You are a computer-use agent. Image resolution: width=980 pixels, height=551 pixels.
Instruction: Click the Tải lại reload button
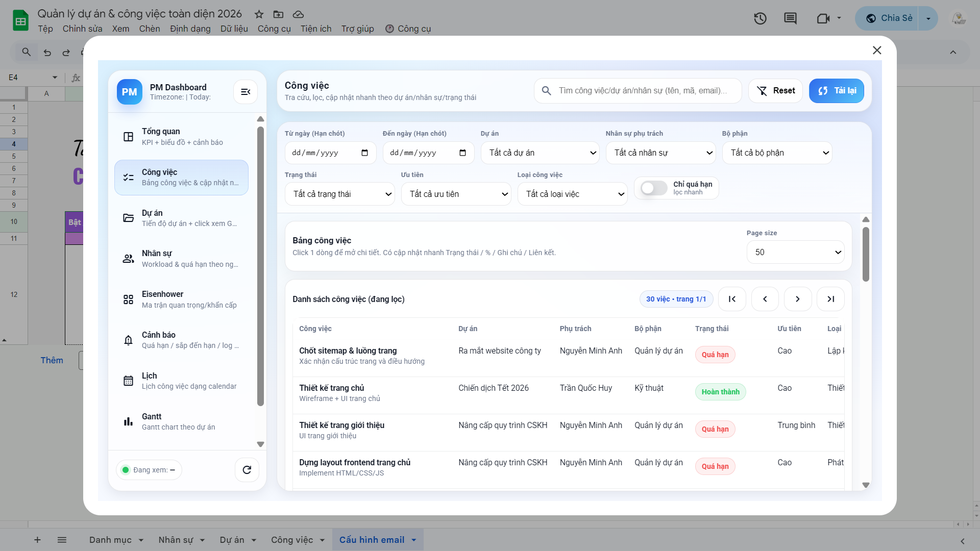(x=836, y=91)
